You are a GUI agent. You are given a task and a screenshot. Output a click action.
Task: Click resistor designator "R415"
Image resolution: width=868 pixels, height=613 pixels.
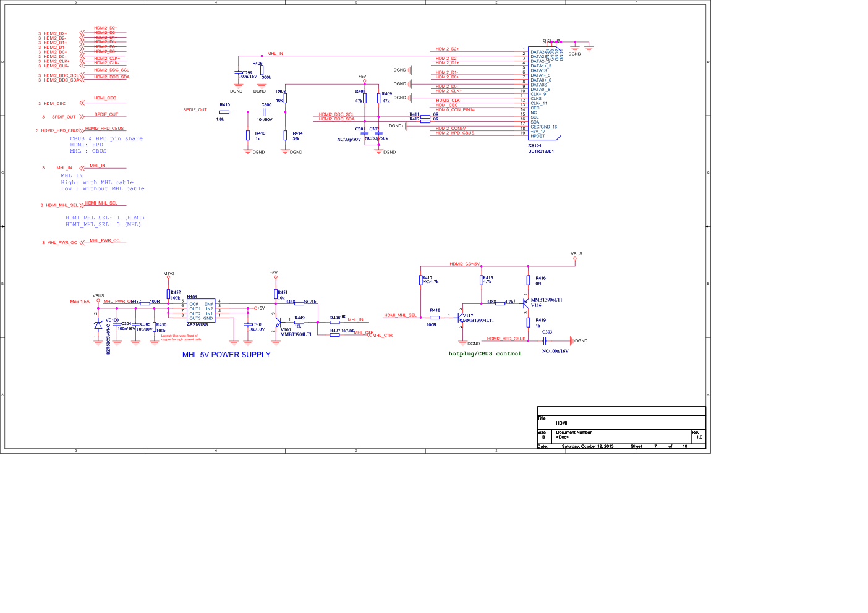pyautogui.click(x=488, y=278)
